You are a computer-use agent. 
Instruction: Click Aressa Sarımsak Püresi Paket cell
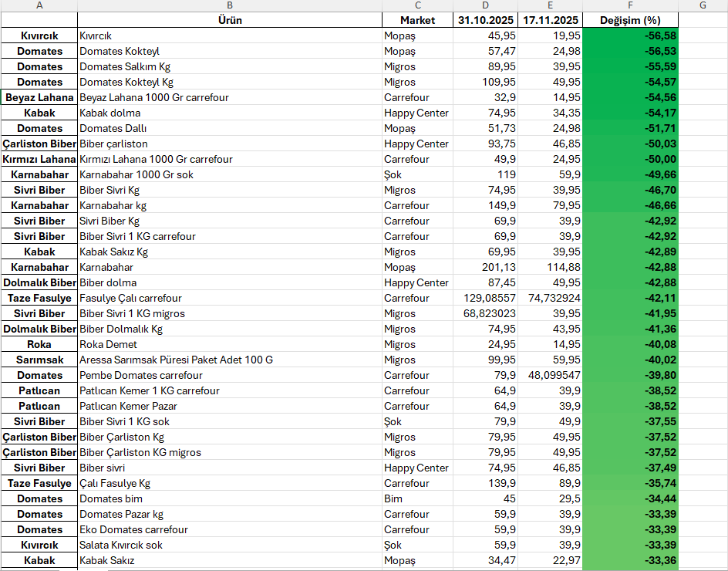[x=230, y=360]
